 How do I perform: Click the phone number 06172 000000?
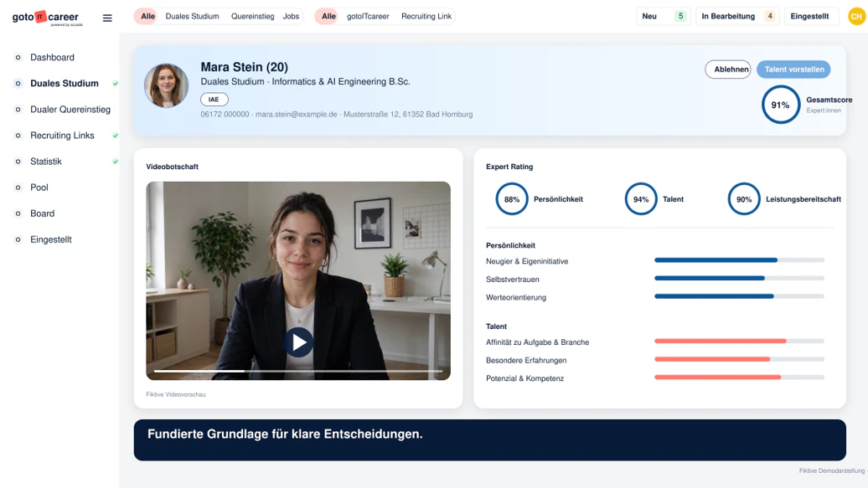225,115
